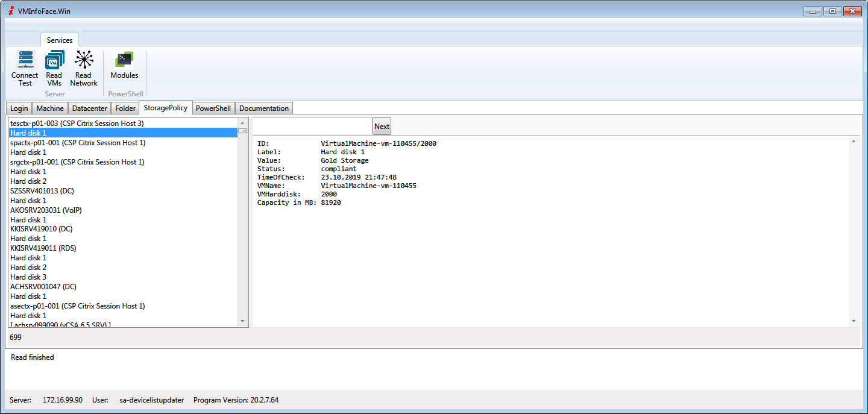The height and width of the screenshot is (414, 868).
Task: Close the VMInfoFace.Win window
Action: pos(852,11)
